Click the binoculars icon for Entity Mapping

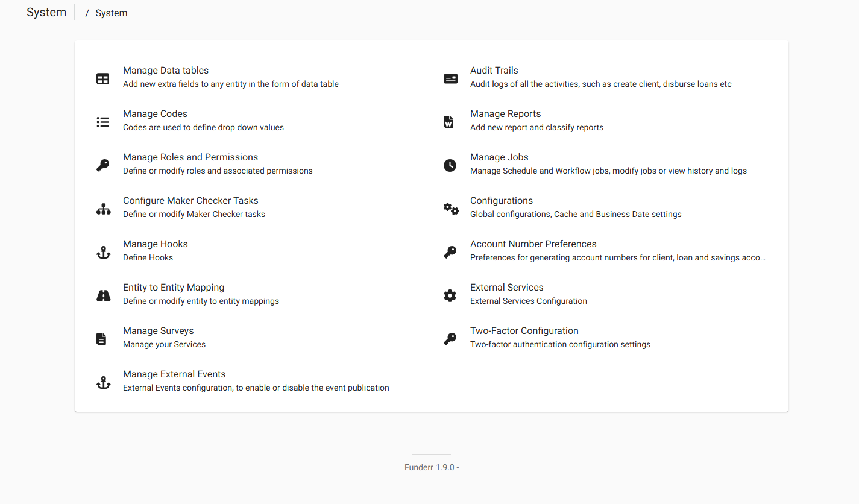103,295
